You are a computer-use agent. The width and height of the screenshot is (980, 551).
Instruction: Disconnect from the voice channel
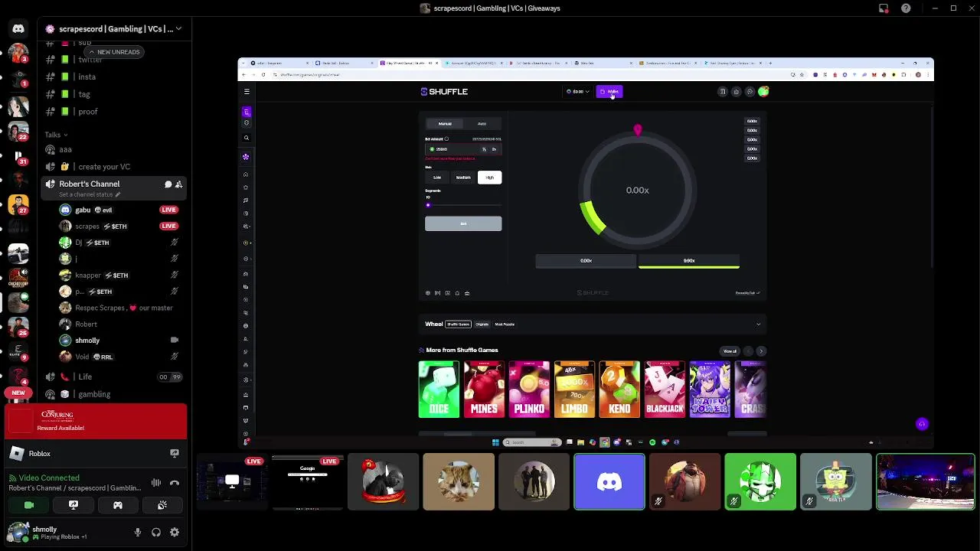[175, 483]
